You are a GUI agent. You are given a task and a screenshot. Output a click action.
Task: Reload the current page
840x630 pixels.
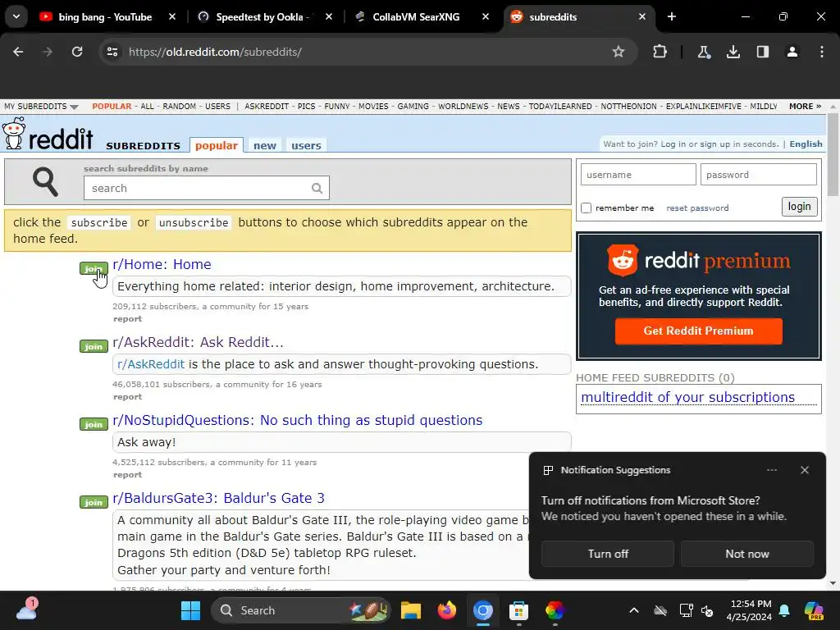pos(77,52)
